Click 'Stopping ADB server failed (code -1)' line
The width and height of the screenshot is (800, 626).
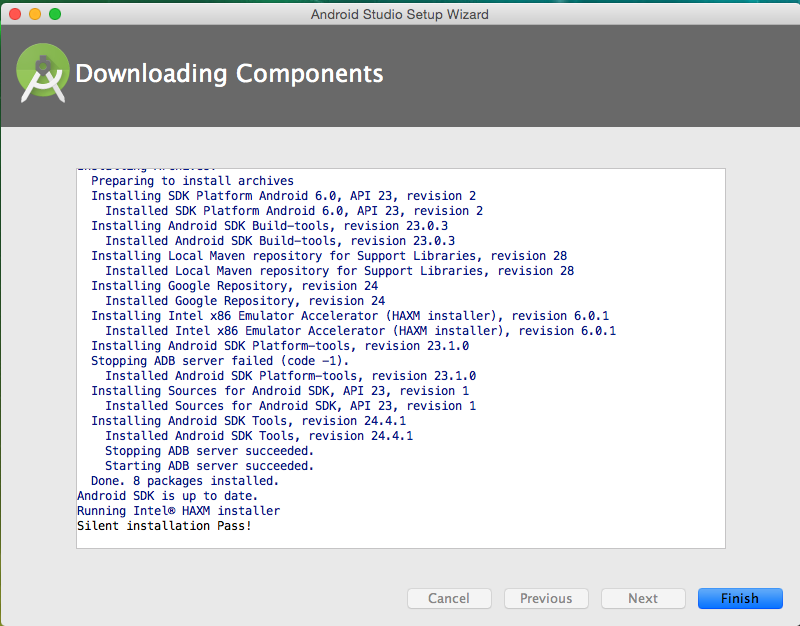(x=220, y=361)
